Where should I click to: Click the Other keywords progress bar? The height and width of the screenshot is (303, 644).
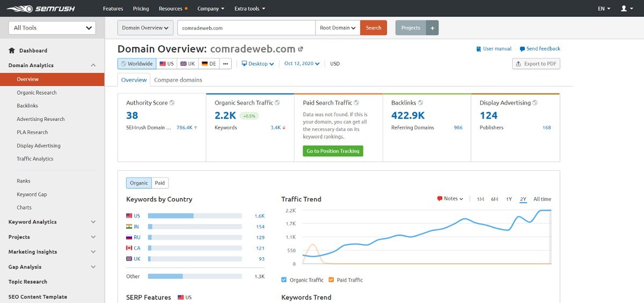(195, 276)
